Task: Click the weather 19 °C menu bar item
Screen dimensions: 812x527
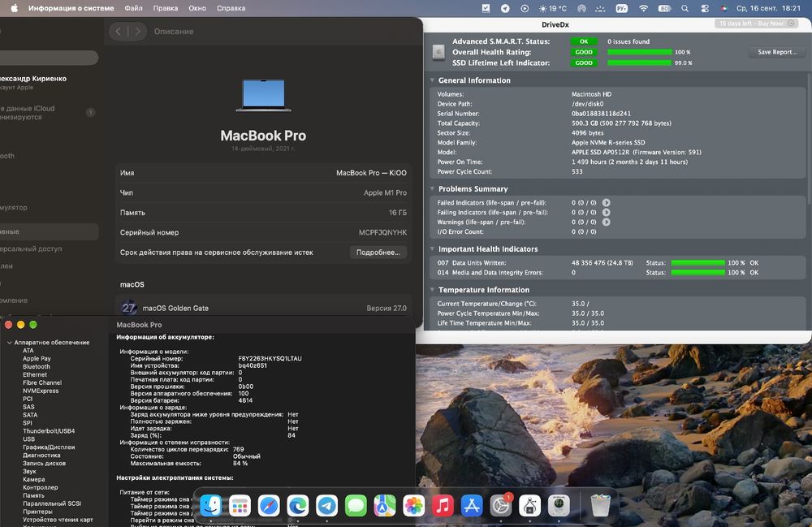Action: click(x=553, y=8)
